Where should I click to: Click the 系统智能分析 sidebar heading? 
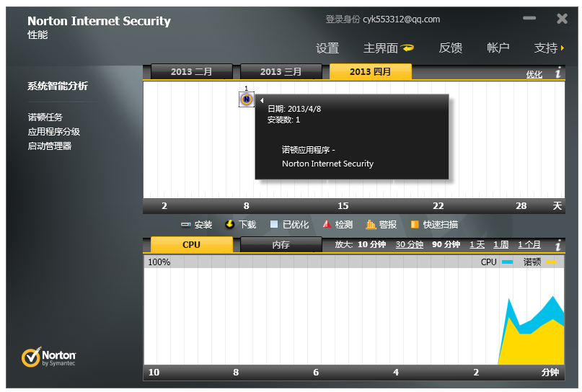pos(58,86)
